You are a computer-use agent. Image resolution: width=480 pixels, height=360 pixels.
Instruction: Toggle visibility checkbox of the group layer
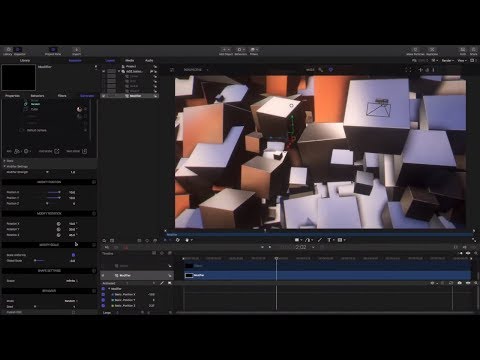[104, 71]
